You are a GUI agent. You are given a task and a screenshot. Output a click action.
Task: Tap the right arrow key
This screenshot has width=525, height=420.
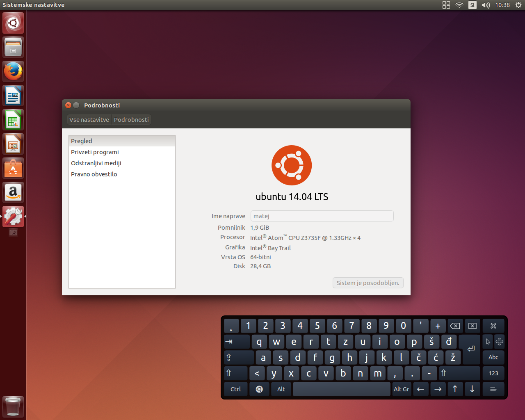[438, 389]
